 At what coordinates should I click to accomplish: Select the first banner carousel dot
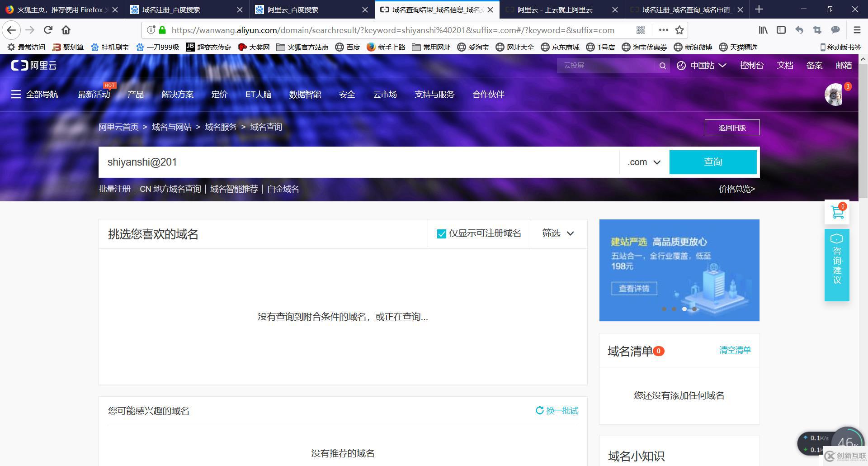click(664, 309)
